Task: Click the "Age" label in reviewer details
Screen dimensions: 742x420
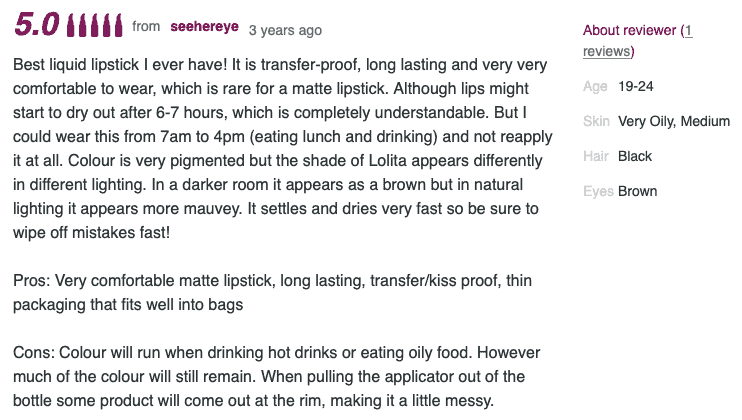Action: click(595, 87)
